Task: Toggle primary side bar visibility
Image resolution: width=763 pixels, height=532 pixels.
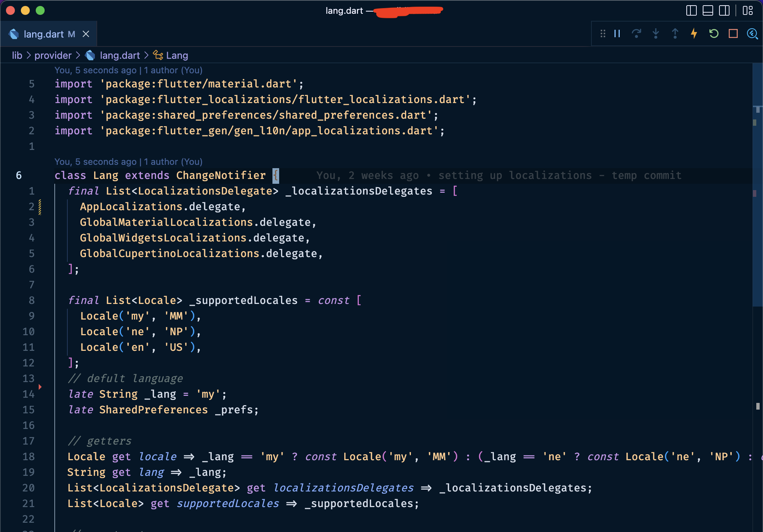Action: (691, 10)
